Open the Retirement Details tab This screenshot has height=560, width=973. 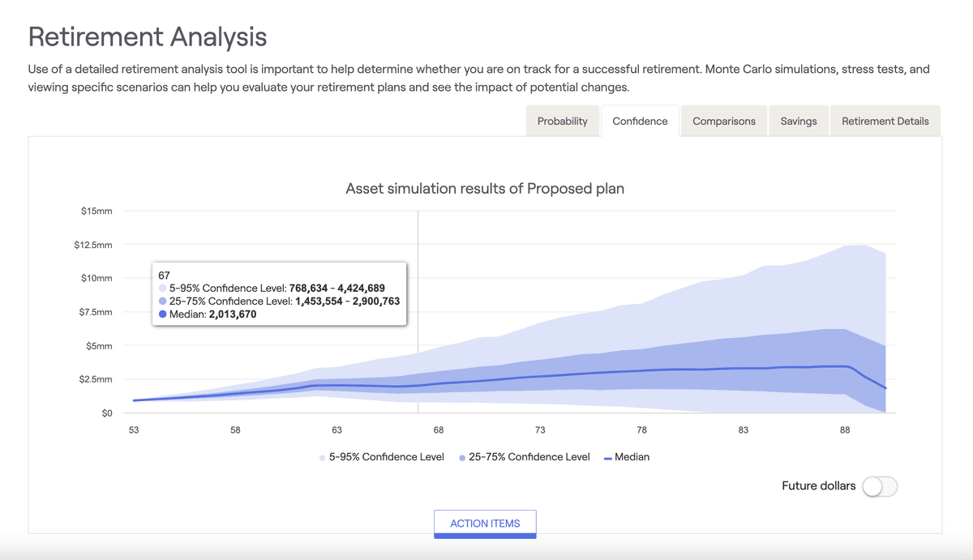point(885,121)
